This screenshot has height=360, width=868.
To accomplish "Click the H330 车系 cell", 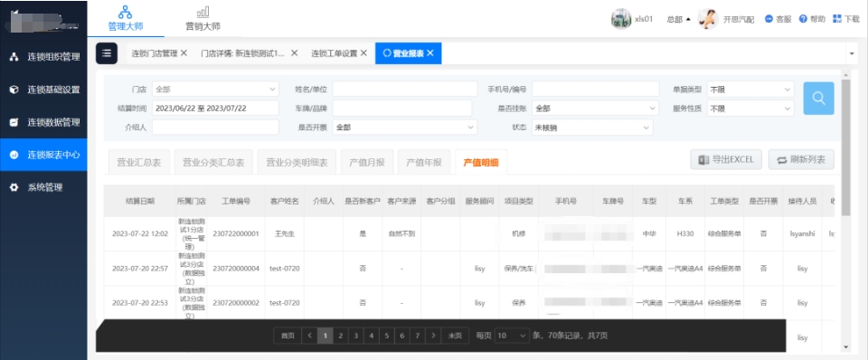I will point(684,233).
